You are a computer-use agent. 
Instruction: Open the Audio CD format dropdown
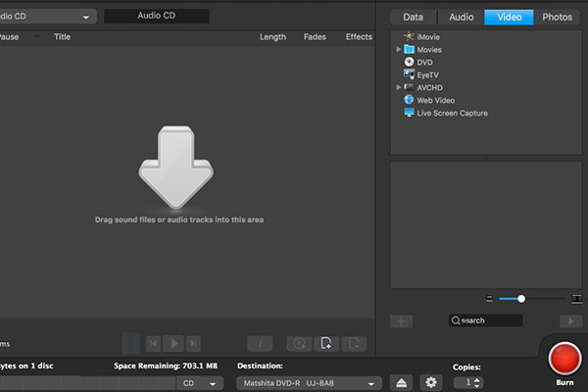click(49, 17)
